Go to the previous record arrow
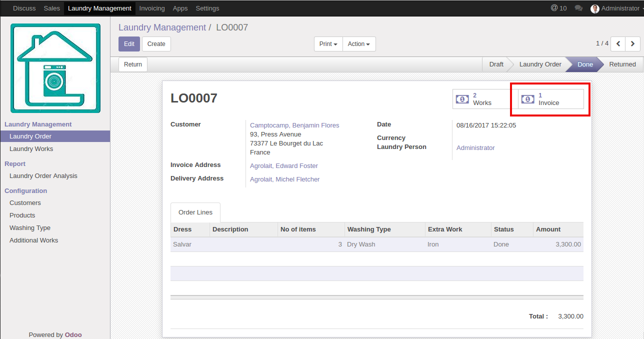The width and height of the screenshot is (644, 339). (618, 44)
